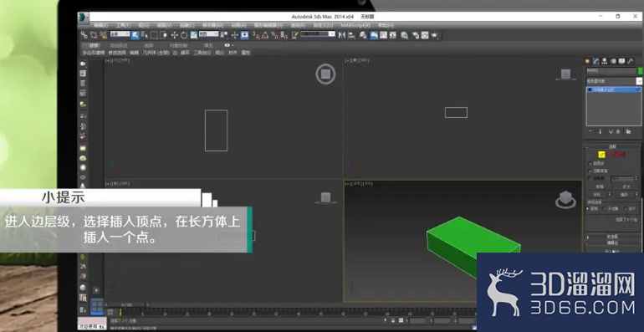The width and height of the screenshot is (644, 332).
Task: Collapse the 编辑边 rollout
Action: click(613, 243)
